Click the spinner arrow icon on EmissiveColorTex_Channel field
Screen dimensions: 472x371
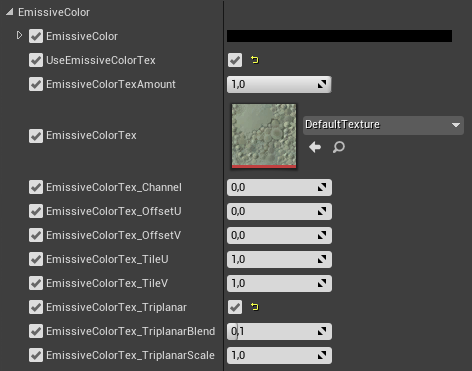click(x=322, y=187)
